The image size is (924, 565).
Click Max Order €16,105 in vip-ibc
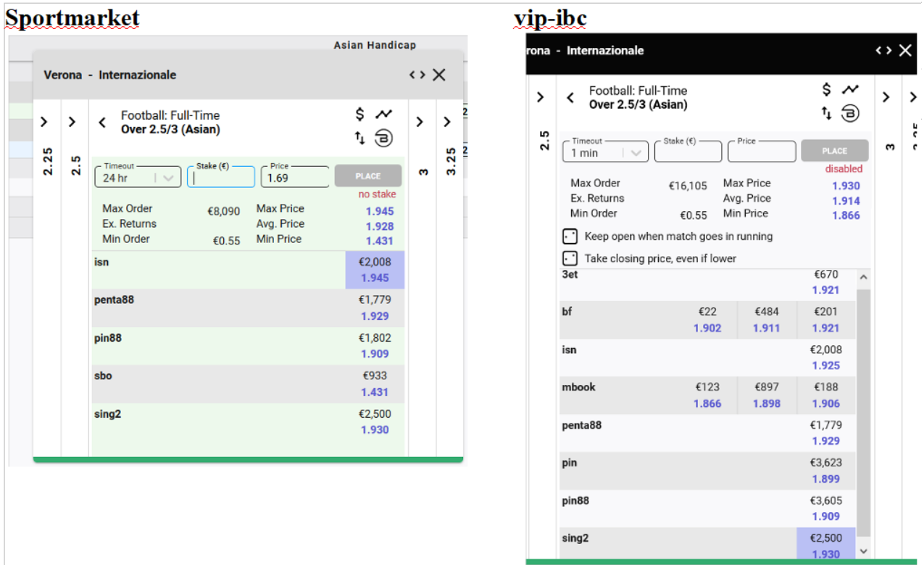click(x=688, y=186)
